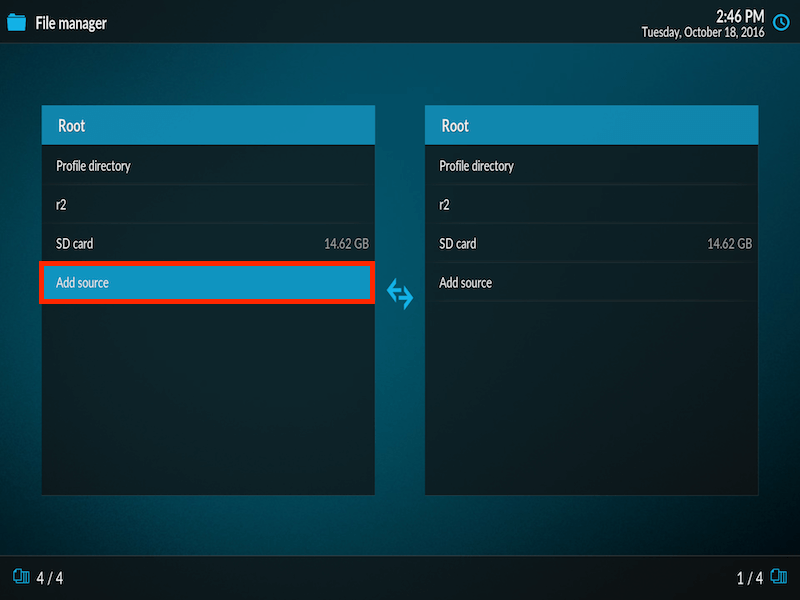Click the page count icon beside 4 / 4
800x600 pixels.
21,577
